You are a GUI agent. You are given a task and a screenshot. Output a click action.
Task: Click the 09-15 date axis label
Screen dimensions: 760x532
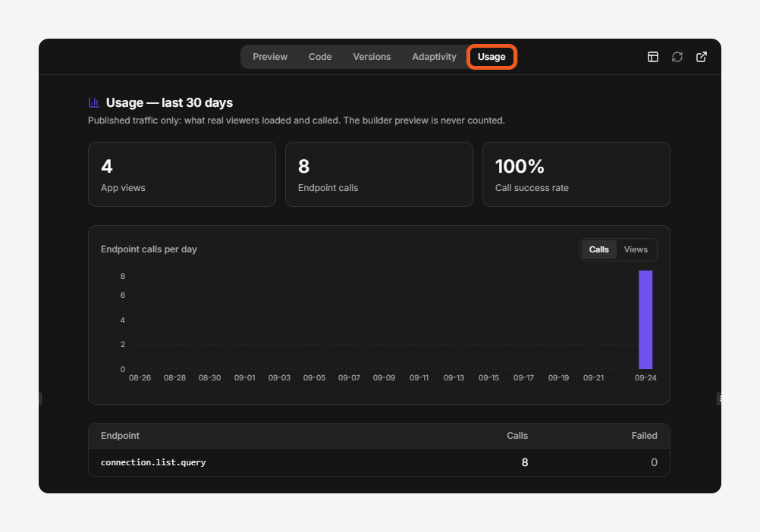488,377
